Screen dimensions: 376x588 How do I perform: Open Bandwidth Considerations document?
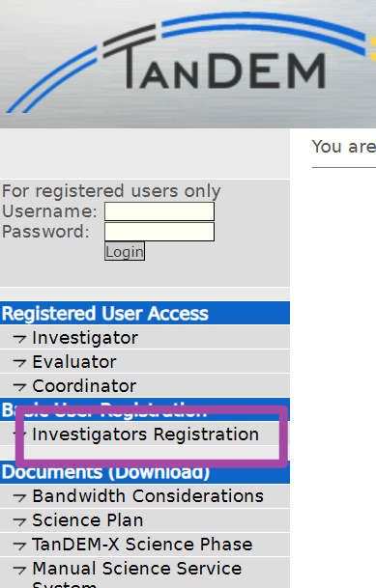148,496
